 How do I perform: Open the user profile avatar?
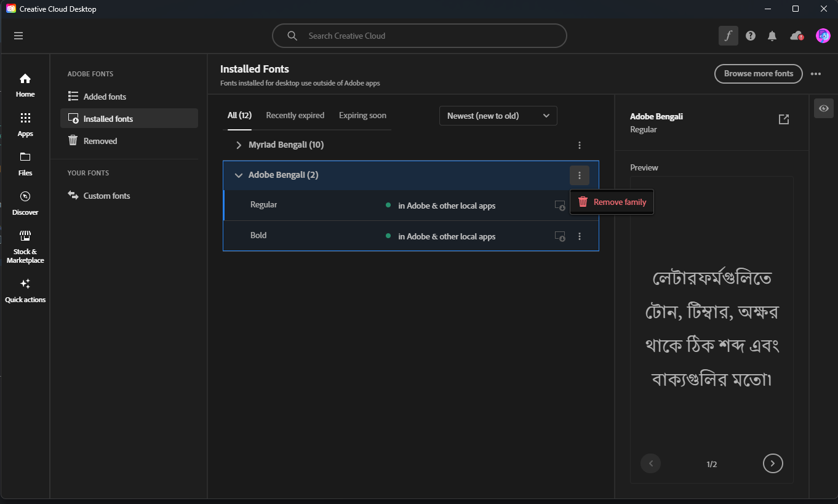pyautogui.click(x=823, y=36)
